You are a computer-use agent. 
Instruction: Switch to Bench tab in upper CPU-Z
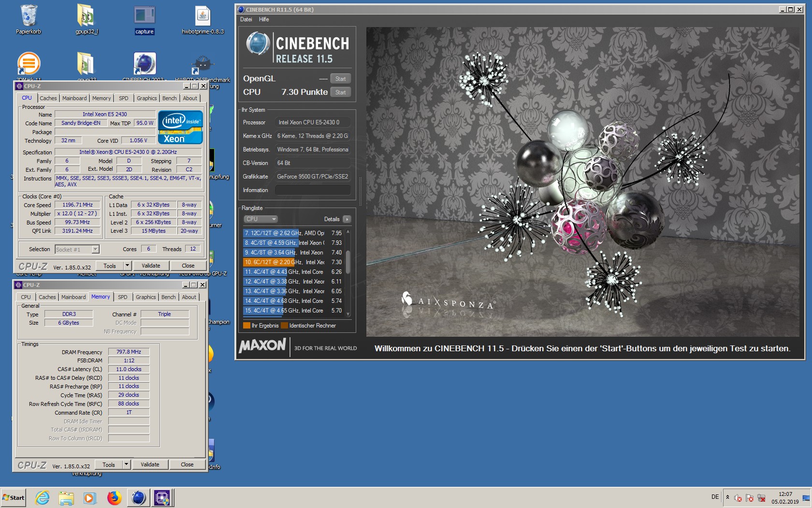point(170,98)
